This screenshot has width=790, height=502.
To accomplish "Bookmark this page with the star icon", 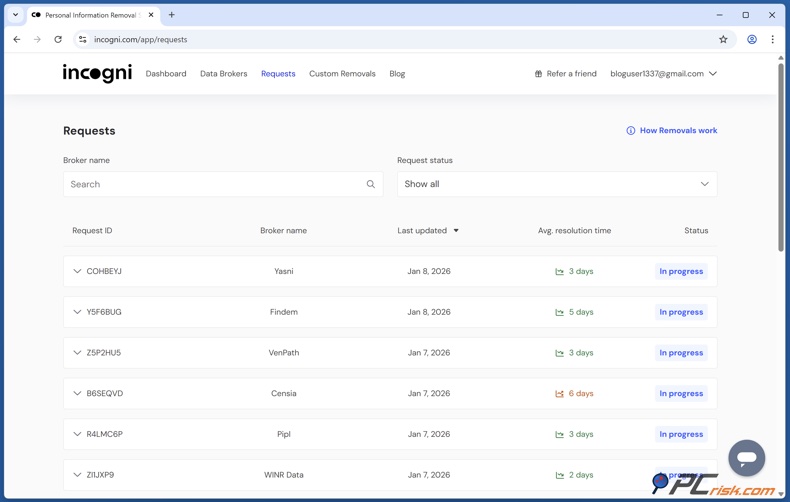I will (x=723, y=39).
